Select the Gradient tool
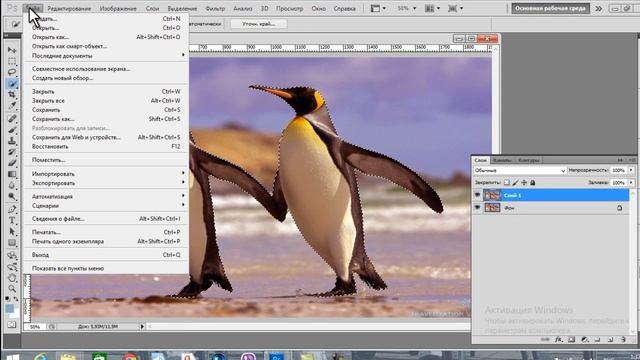 pos(12,174)
